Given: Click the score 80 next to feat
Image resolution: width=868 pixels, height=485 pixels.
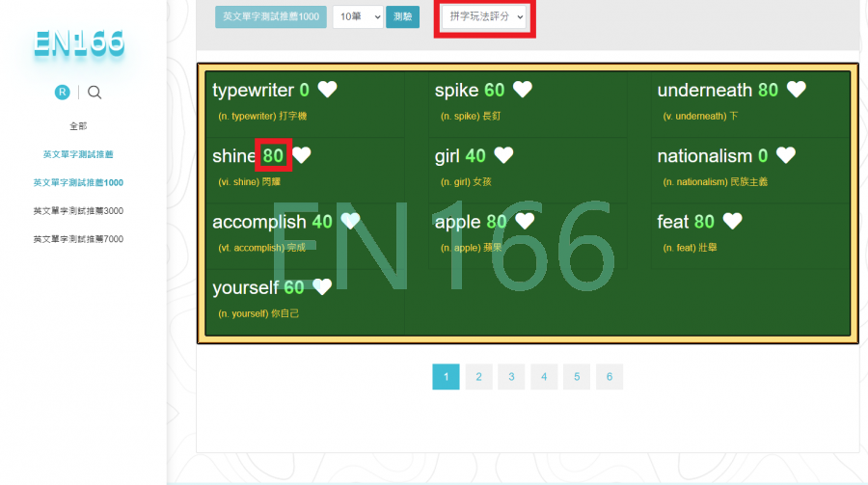Looking at the screenshot, I should click(x=704, y=222).
